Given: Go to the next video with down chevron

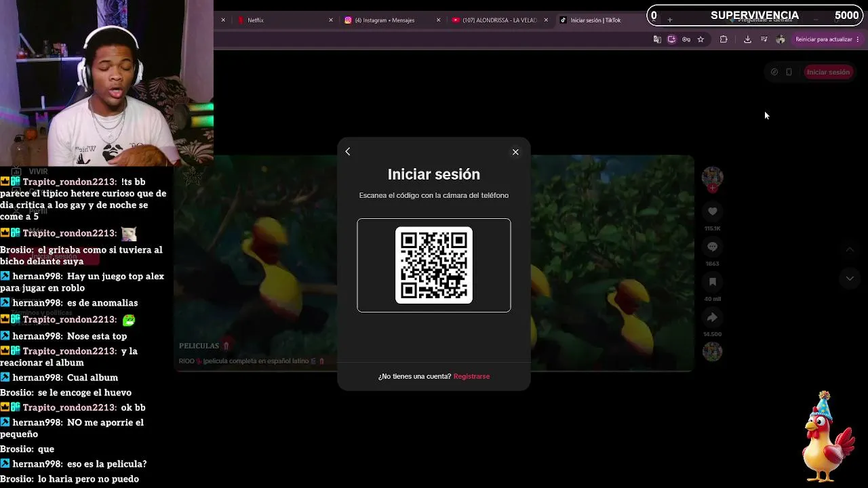Looking at the screenshot, I should coord(850,279).
